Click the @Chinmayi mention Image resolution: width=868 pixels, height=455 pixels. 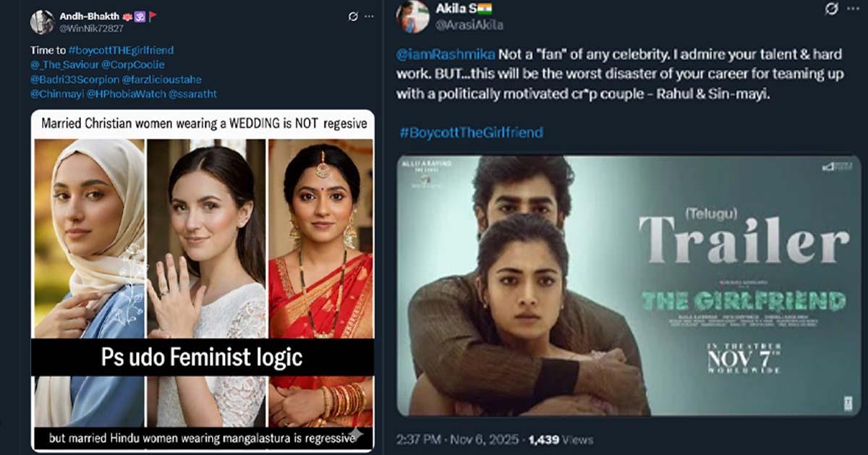coord(55,94)
